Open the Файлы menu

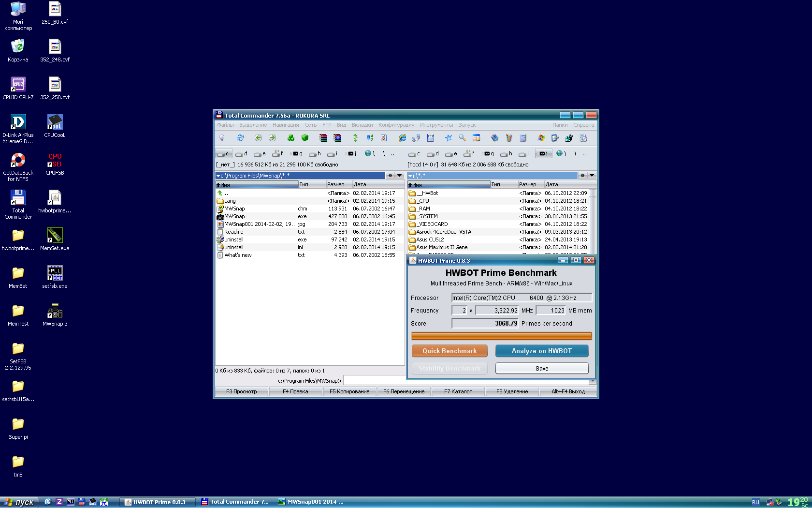point(225,125)
